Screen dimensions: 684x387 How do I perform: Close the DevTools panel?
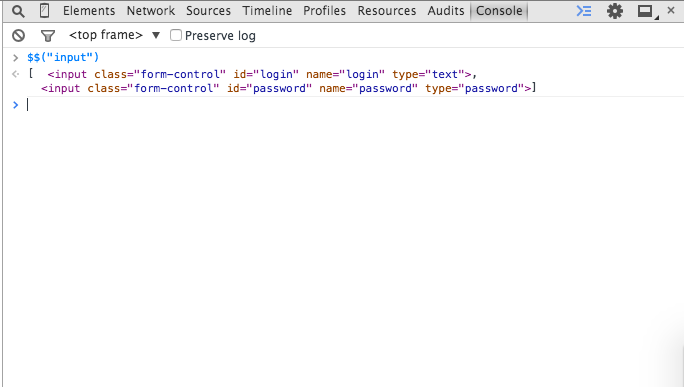(x=671, y=10)
